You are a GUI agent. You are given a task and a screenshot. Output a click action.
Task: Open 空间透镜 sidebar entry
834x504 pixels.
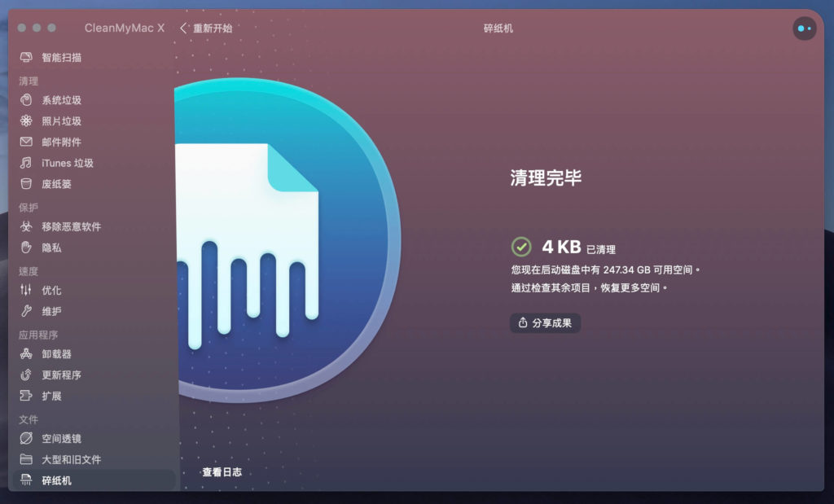tap(62, 439)
